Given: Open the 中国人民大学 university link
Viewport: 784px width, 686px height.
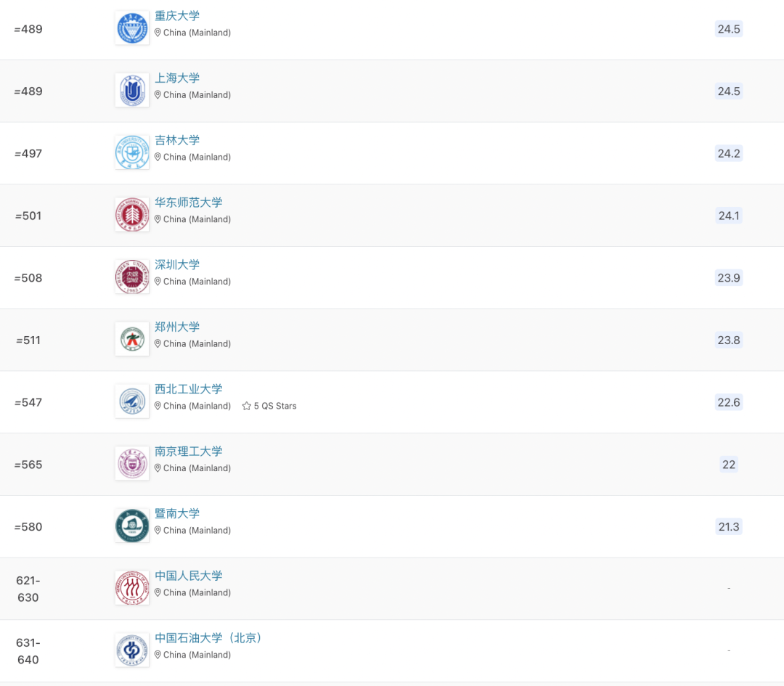Looking at the screenshot, I should [189, 576].
